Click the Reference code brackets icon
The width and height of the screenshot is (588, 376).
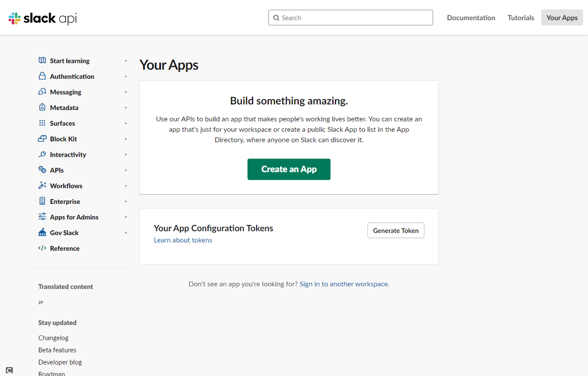pos(42,248)
